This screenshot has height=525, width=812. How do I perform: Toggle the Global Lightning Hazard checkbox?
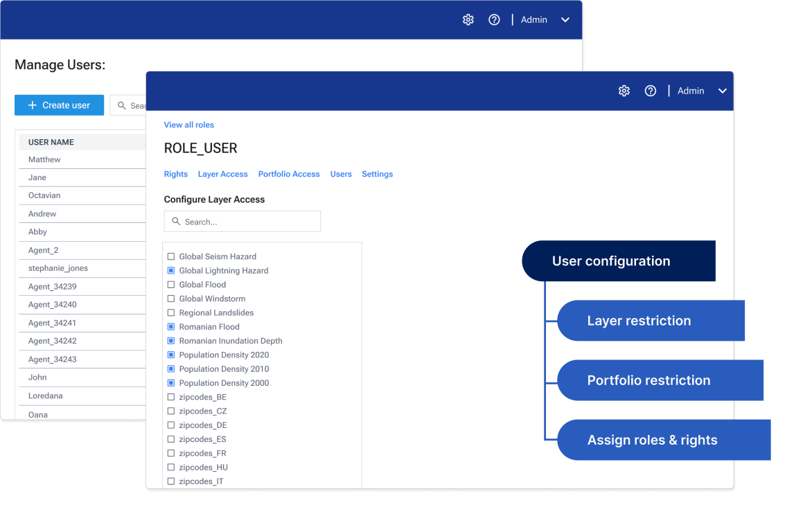pyautogui.click(x=170, y=270)
